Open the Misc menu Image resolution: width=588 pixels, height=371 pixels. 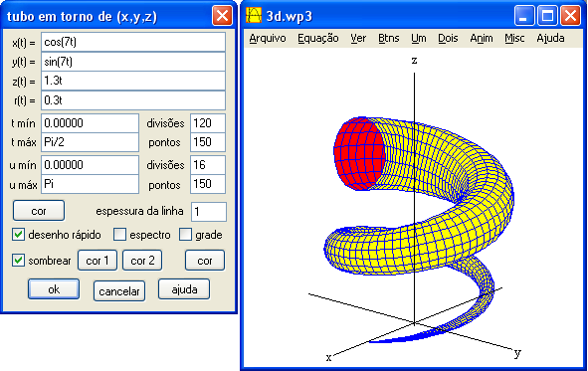(514, 38)
